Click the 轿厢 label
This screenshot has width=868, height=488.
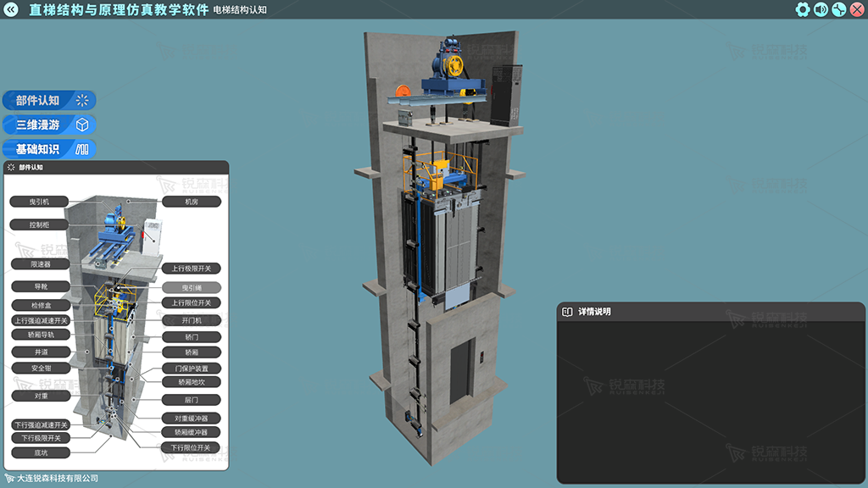[192, 352]
